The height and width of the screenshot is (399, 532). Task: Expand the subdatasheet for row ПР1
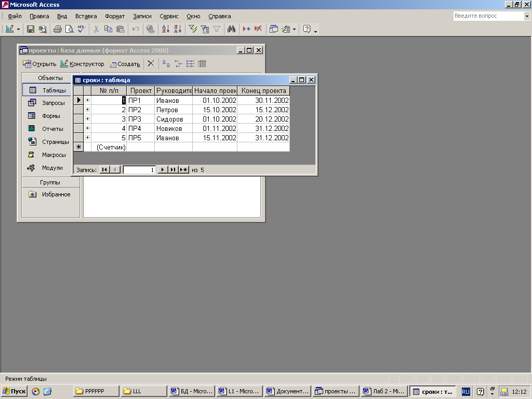click(87, 100)
